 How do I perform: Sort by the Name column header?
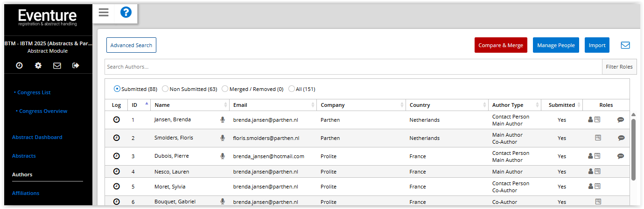[162, 105]
